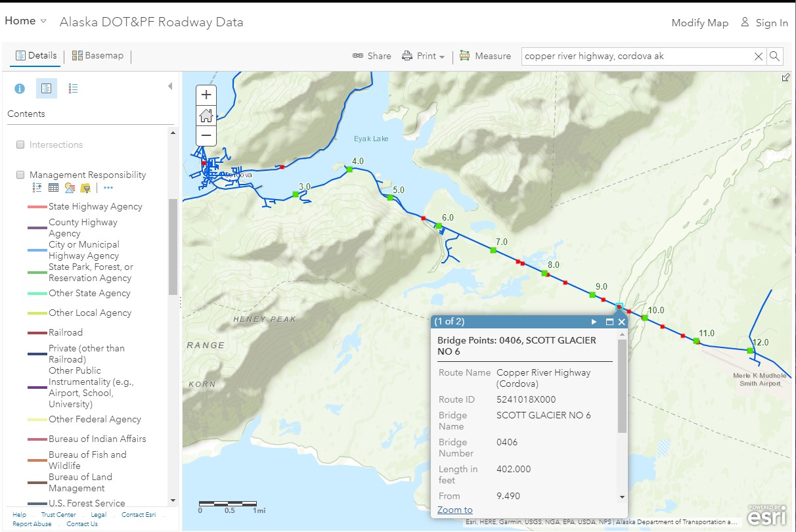The image size is (796, 532).
Task: Click the About (info) icon in side panel
Action: point(20,89)
